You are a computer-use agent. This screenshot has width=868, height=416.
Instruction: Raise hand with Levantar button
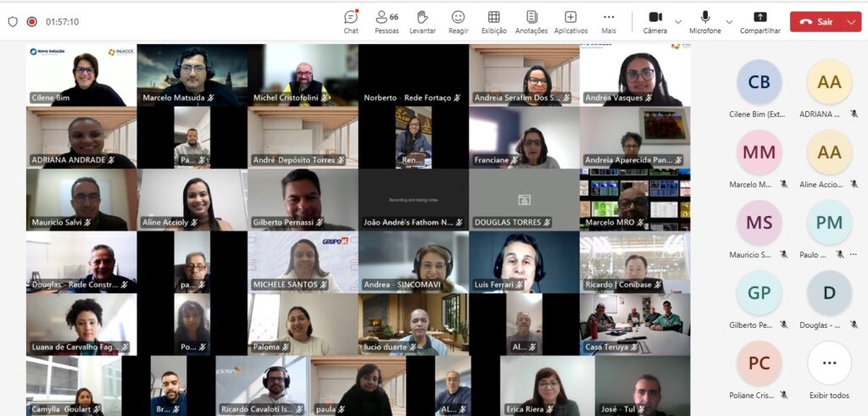pyautogui.click(x=422, y=21)
